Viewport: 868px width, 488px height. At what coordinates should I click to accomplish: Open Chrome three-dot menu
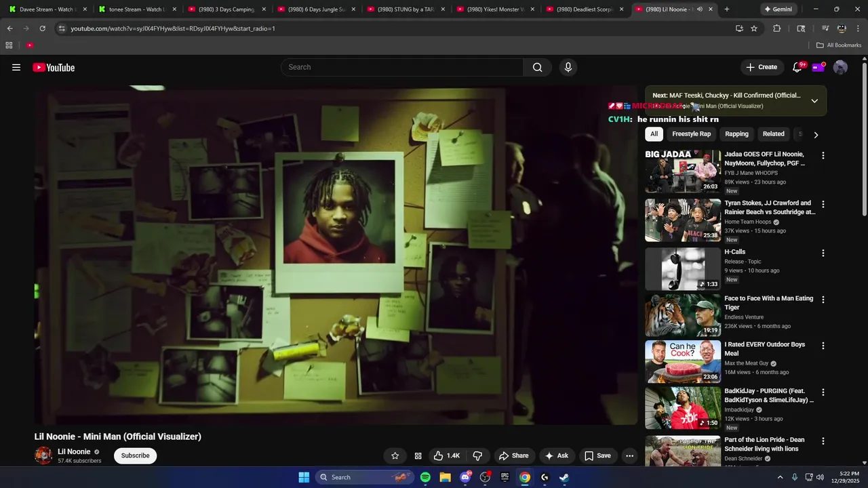tap(858, 28)
